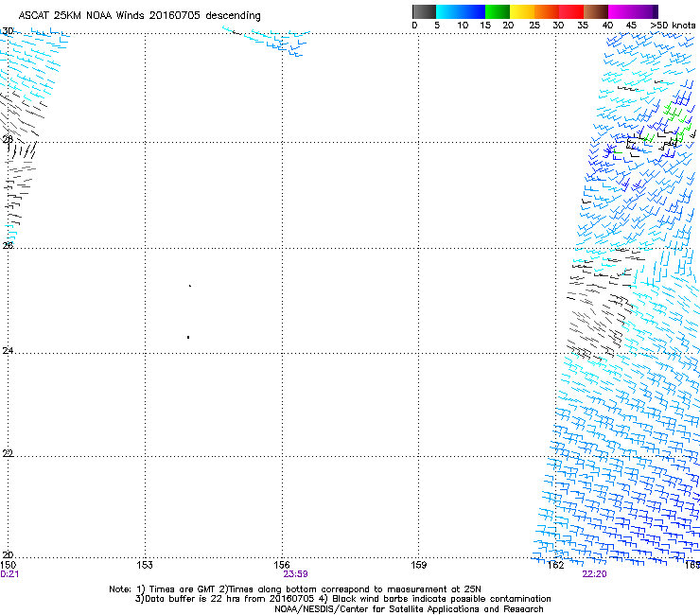The image size is (700, 615).
Task: Click the green wind barbs cluster near 28N
Action: pyautogui.click(x=675, y=123)
